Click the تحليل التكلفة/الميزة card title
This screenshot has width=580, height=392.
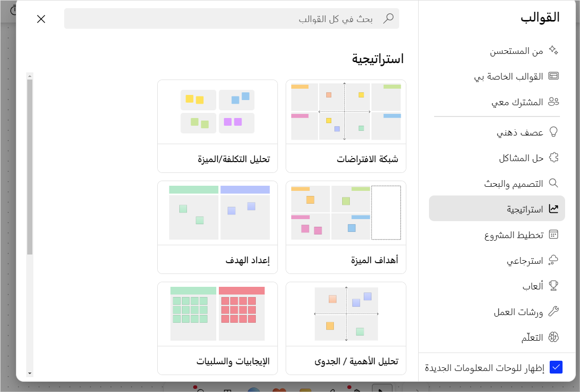click(234, 159)
